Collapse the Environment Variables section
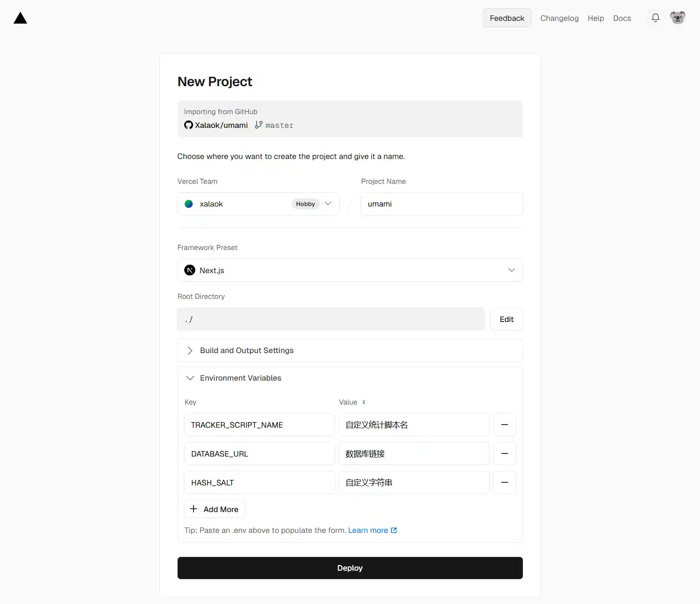The width and height of the screenshot is (700, 604). 350,378
